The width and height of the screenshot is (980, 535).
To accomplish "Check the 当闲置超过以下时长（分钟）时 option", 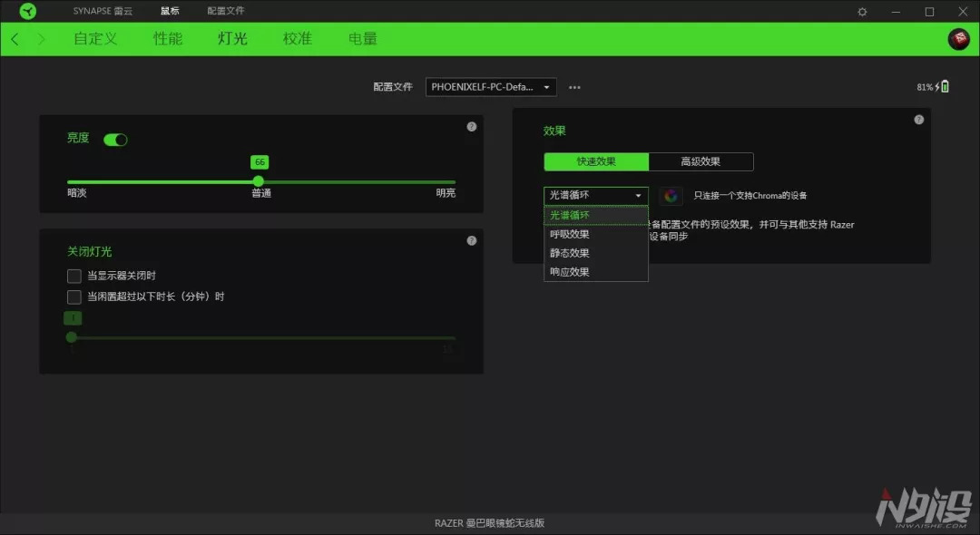I will [x=73, y=297].
